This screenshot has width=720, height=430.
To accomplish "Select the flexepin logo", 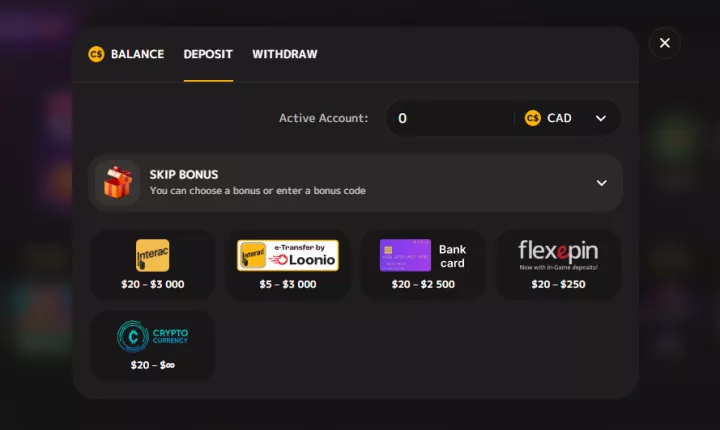I will [x=558, y=255].
